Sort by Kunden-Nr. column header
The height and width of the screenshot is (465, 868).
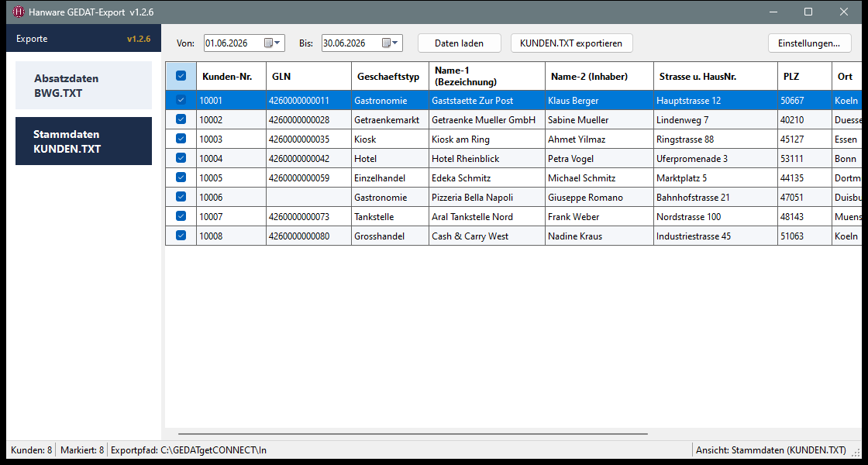tap(232, 77)
